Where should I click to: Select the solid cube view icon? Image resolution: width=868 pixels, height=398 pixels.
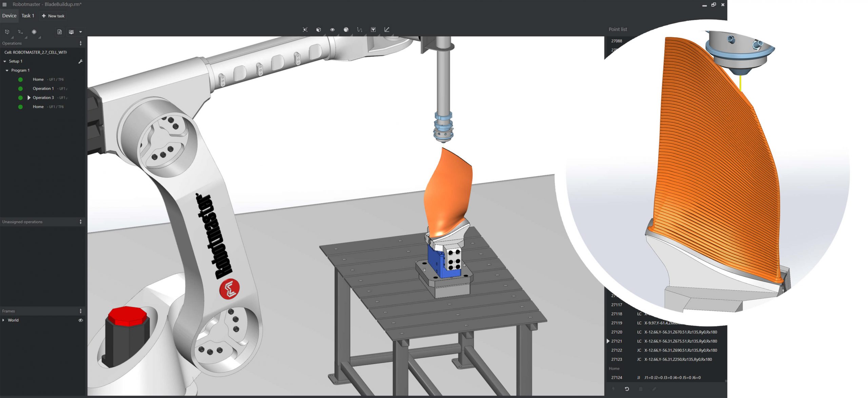point(318,30)
